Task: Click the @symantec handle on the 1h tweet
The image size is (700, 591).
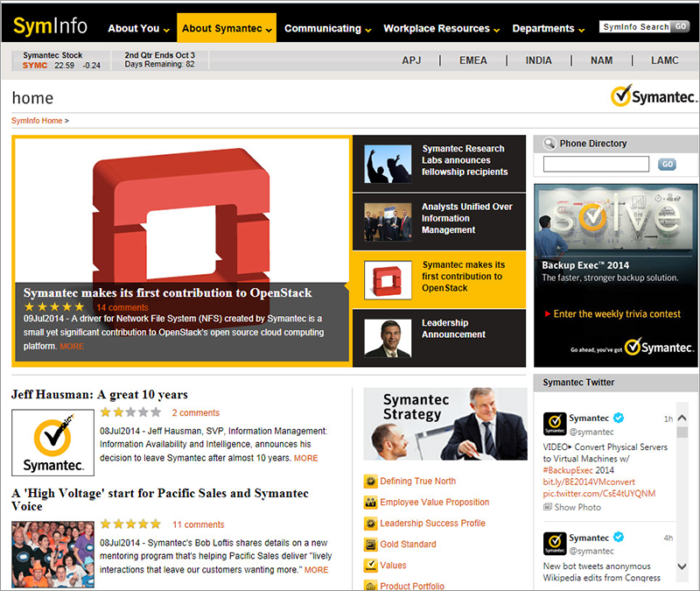Action: pos(591,432)
